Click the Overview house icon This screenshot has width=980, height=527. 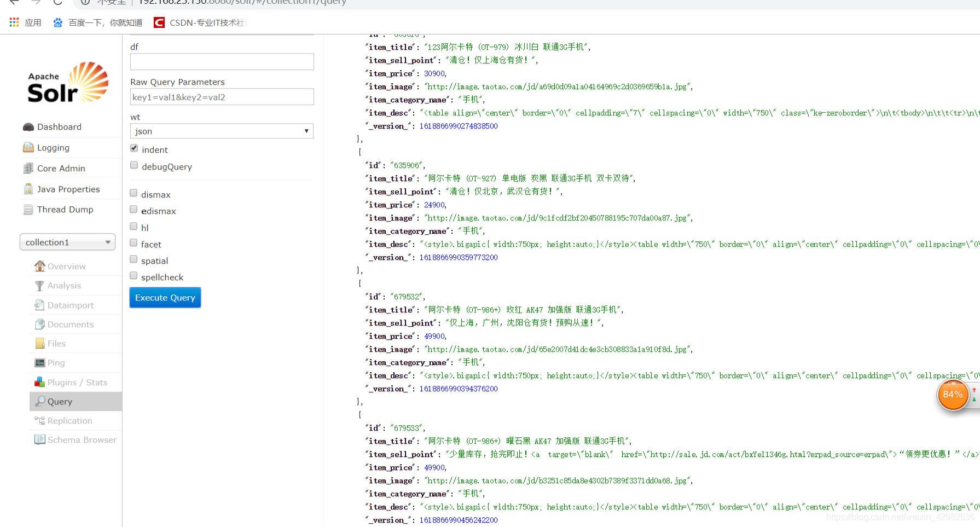pyautogui.click(x=39, y=266)
